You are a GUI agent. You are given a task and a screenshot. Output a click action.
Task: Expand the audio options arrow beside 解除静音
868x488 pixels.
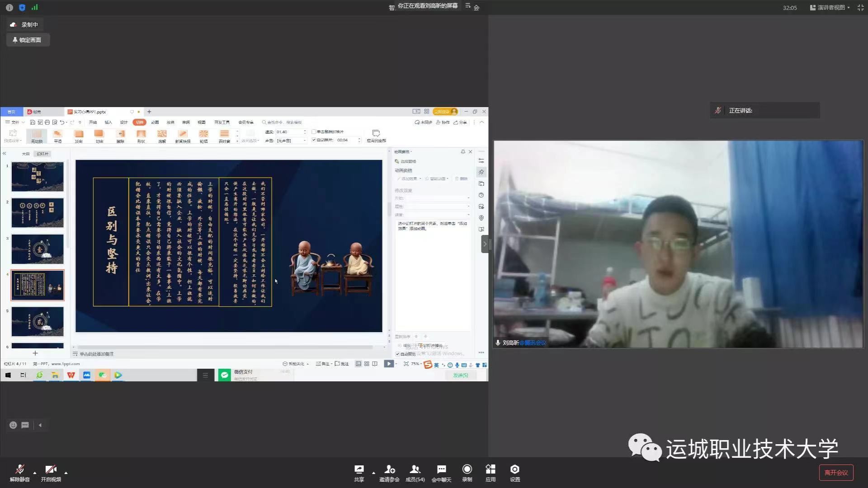point(35,473)
